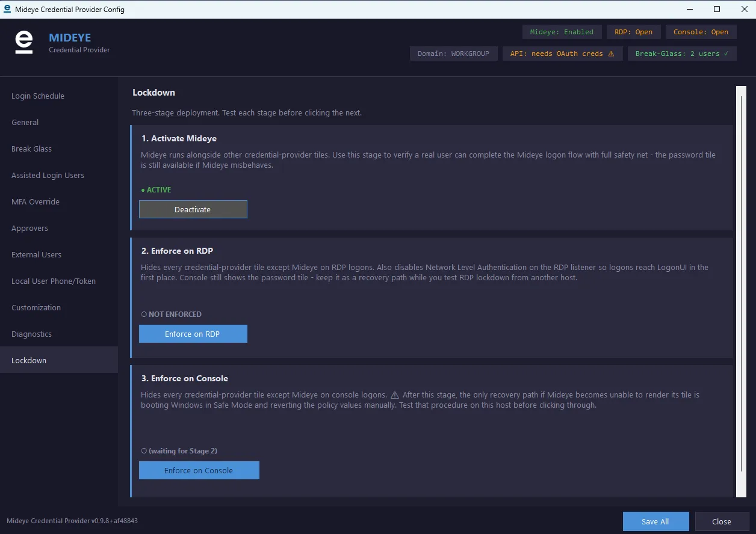Image resolution: width=756 pixels, height=534 pixels.
Task: Deactivate Mideye stage one
Action: point(193,209)
